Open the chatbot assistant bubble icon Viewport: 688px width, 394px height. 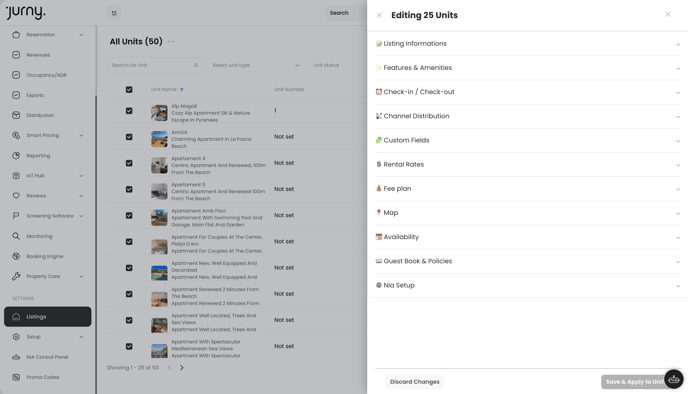coord(674,380)
